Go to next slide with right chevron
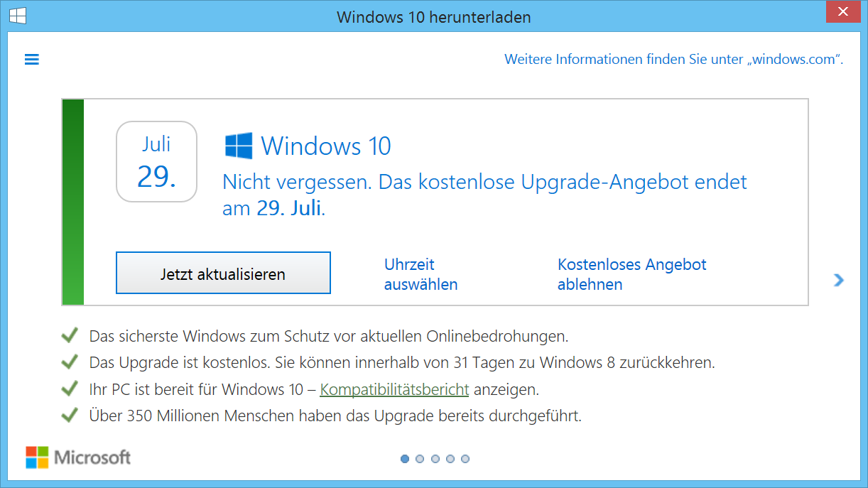868x488 pixels. [x=839, y=280]
